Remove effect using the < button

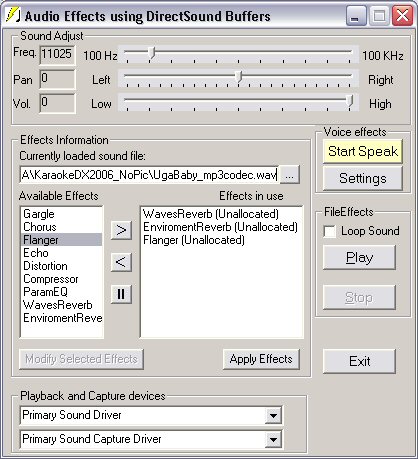tap(121, 262)
